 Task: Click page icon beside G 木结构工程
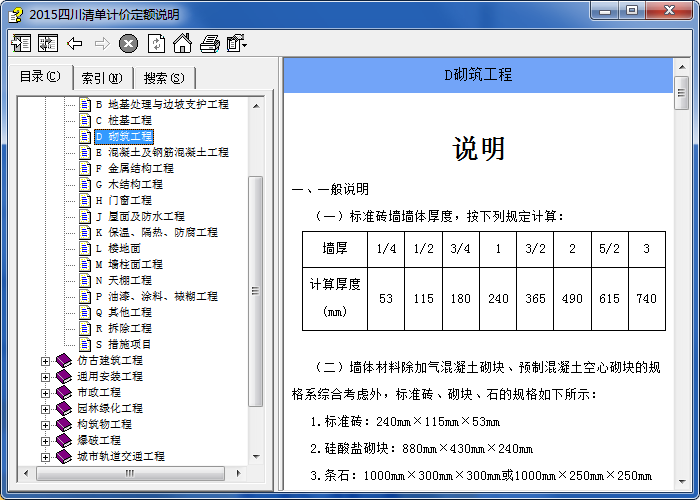click(85, 184)
